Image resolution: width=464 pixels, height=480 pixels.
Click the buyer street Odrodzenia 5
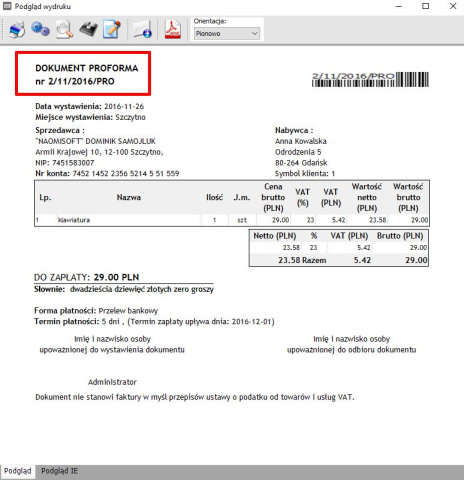coord(298,152)
